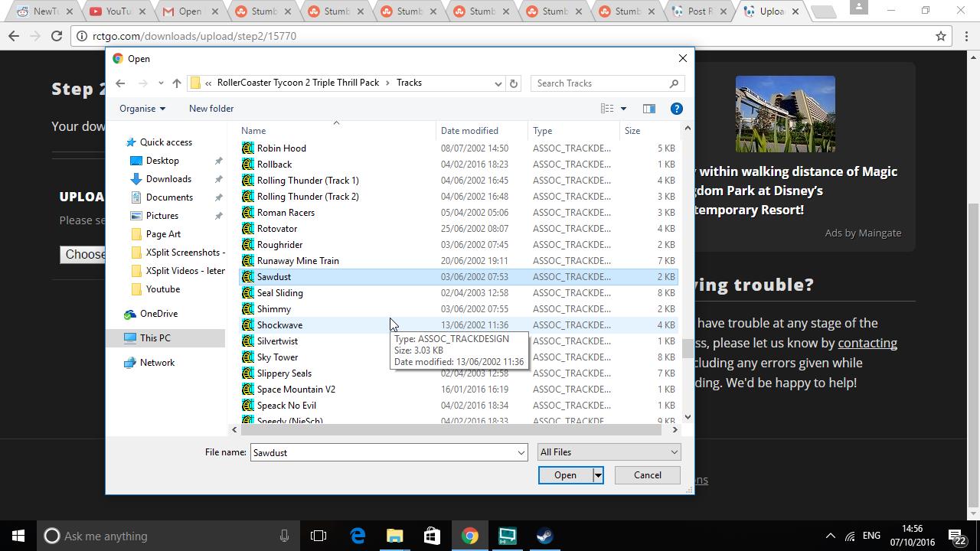Show the preview pane
This screenshot has width=980, height=551.
(649, 109)
